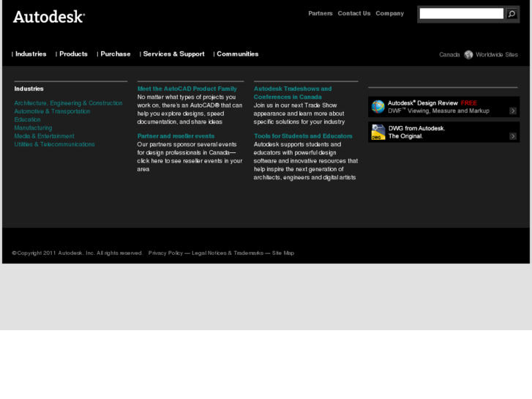Viewport: 532px width, 399px height.
Task: Click the Canada region text
Action: 449,55
